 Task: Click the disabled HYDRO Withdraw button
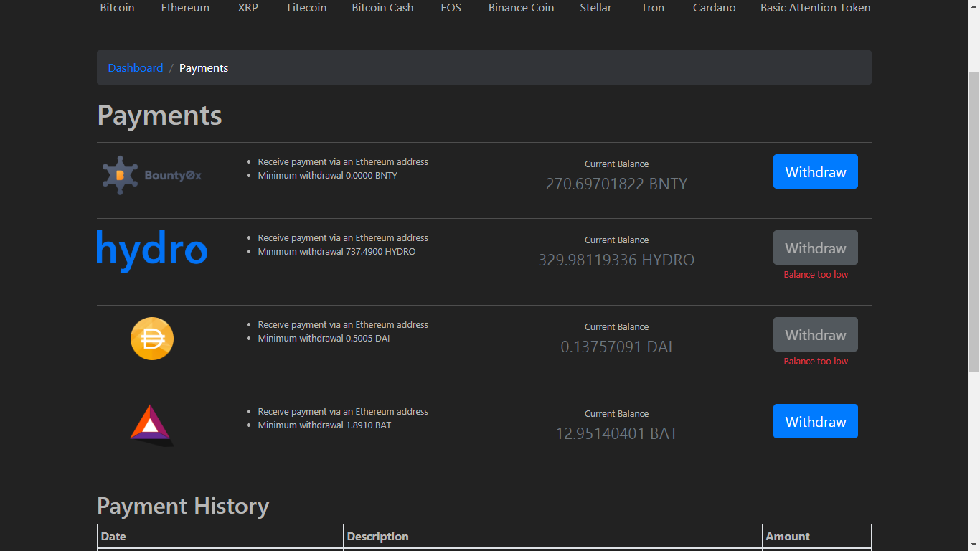click(x=816, y=248)
